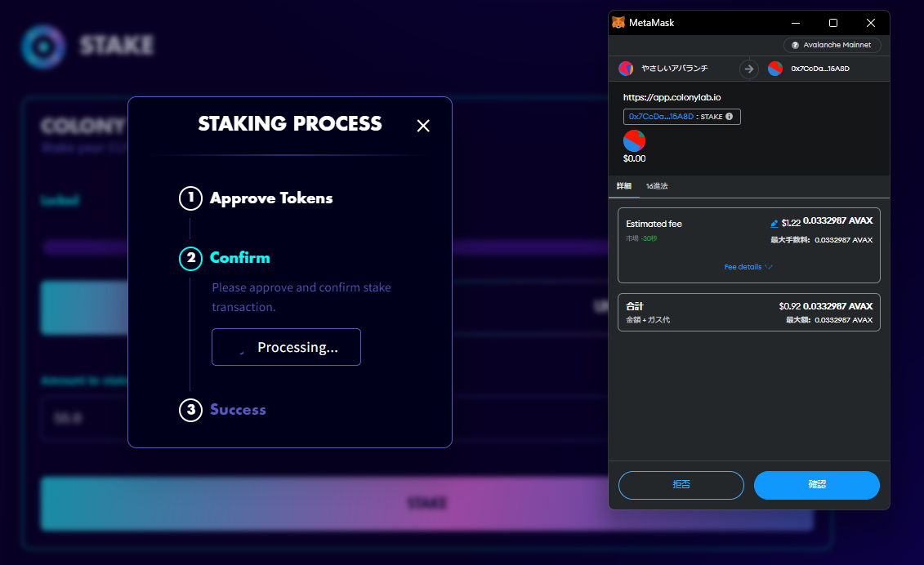Click the MetaMask fox icon in title bar
The width and height of the screenshot is (924, 565).
coord(618,22)
